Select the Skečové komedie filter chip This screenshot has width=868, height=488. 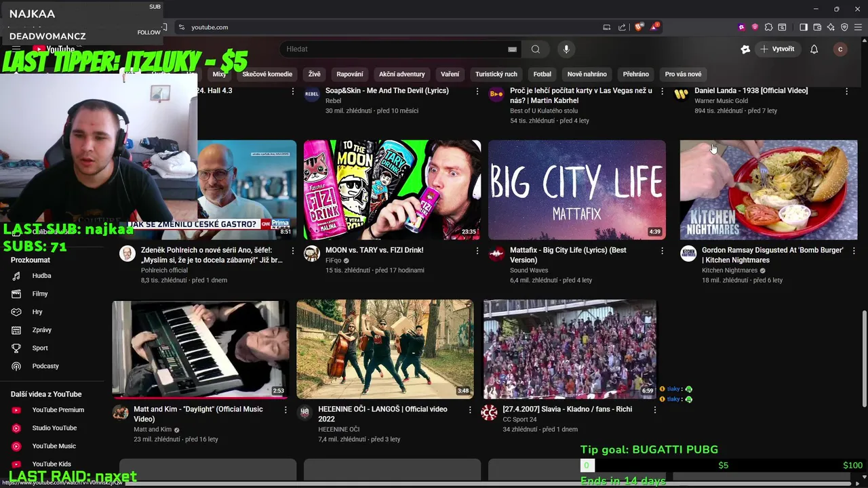pos(267,74)
